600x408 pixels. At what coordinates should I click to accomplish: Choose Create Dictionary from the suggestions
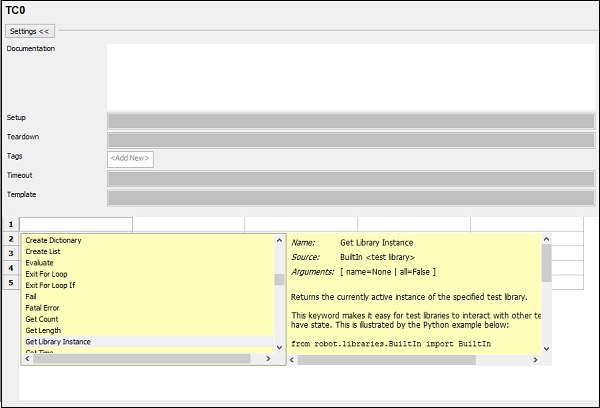54,240
